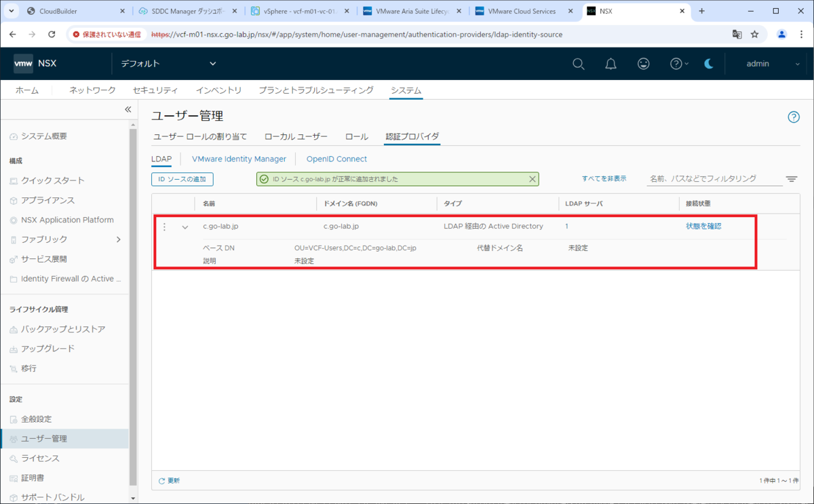Screen dimensions: 814x504
Task: Dismiss the green success notification with X
Action: coord(532,179)
